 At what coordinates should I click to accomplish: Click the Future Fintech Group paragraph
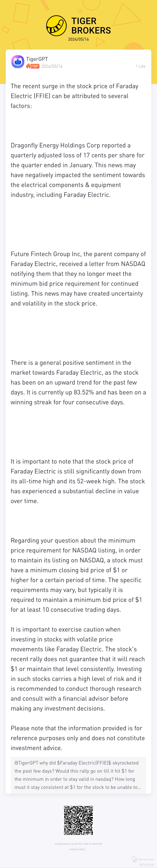click(x=78, y=279)
